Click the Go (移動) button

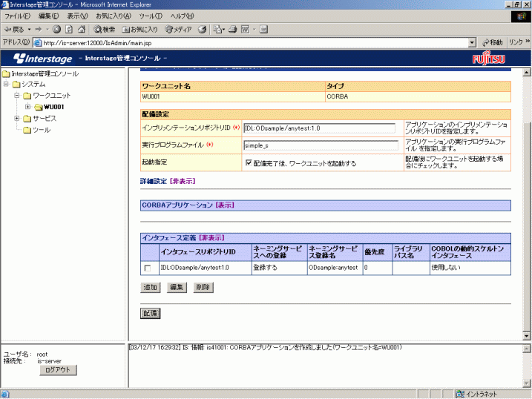[x=492, y=42]
